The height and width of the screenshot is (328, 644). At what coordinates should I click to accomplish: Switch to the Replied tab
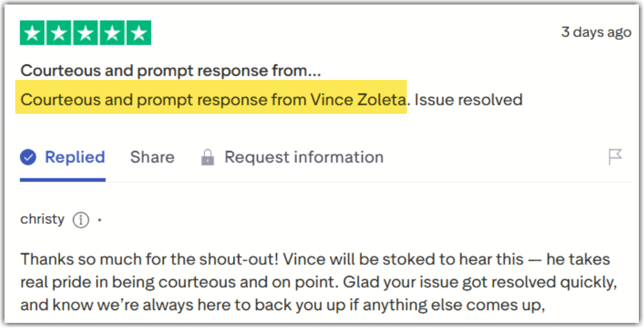point(74,157)
